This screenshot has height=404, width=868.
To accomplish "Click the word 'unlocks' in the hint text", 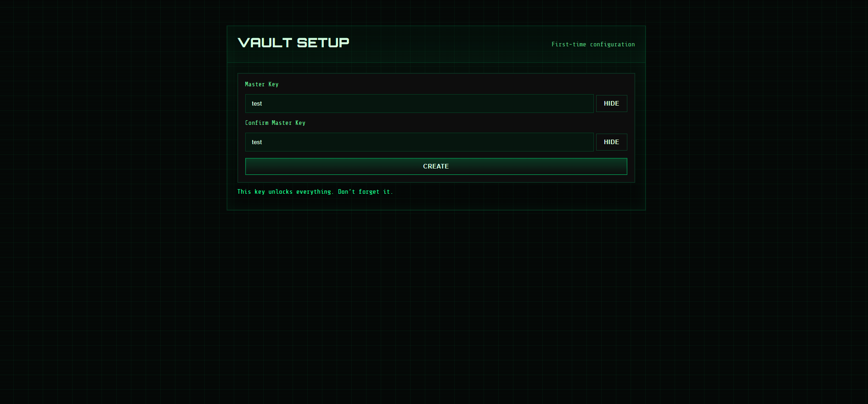I will (x=281, y=192).
